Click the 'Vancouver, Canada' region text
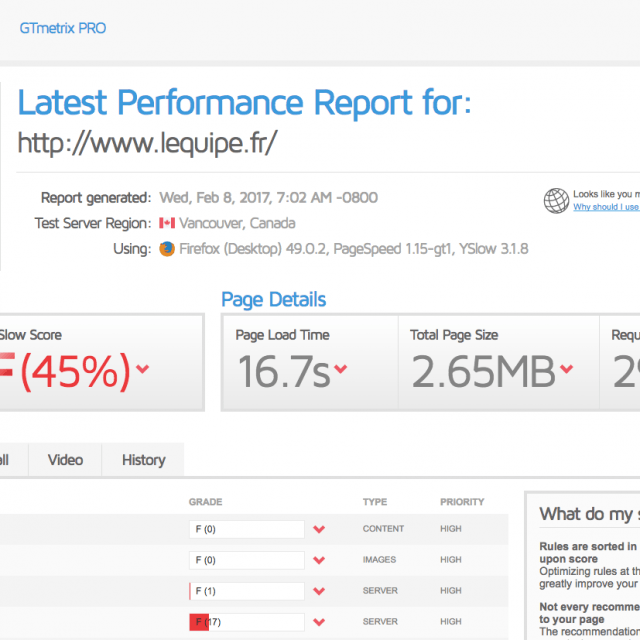 (237, 223)
